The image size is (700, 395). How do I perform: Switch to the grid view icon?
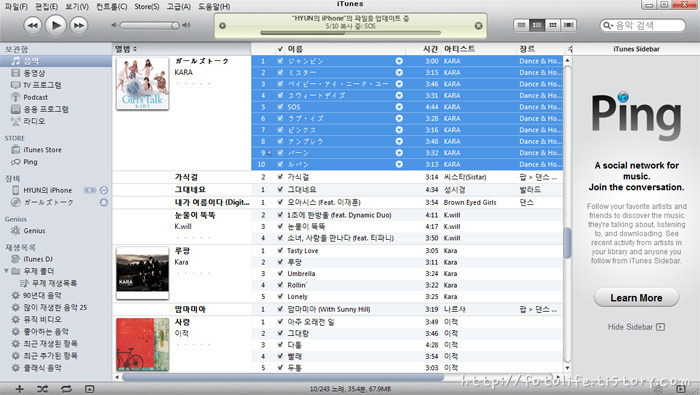coord(553,25)
